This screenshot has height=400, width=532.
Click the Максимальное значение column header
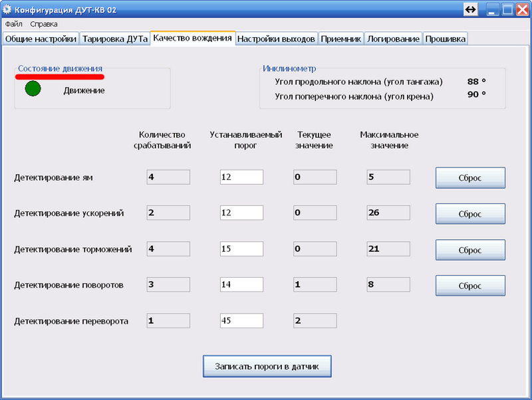point(389,140)
